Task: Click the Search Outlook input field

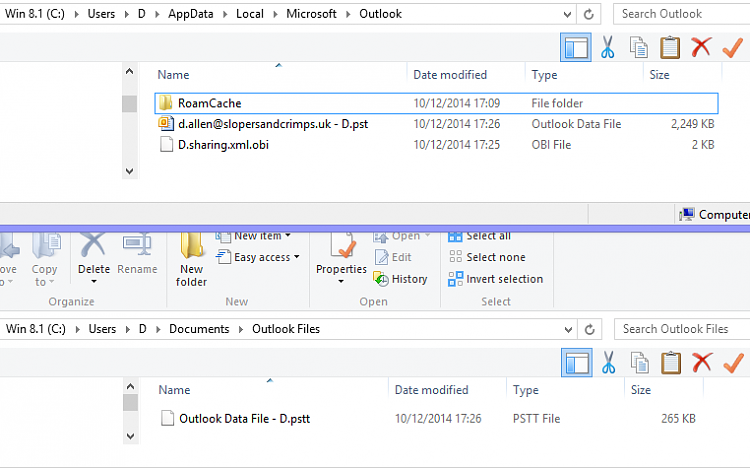Action: pyautogui.click(x=684, y=14)
